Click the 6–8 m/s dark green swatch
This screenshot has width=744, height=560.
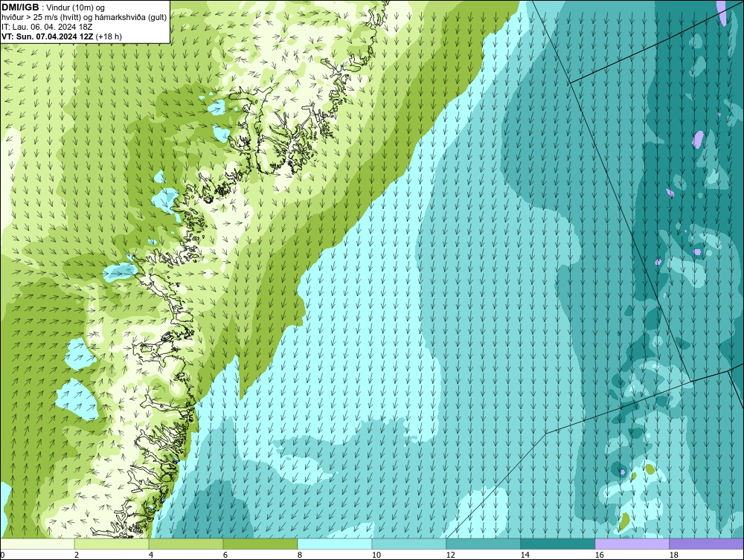[x=260, y=544]
